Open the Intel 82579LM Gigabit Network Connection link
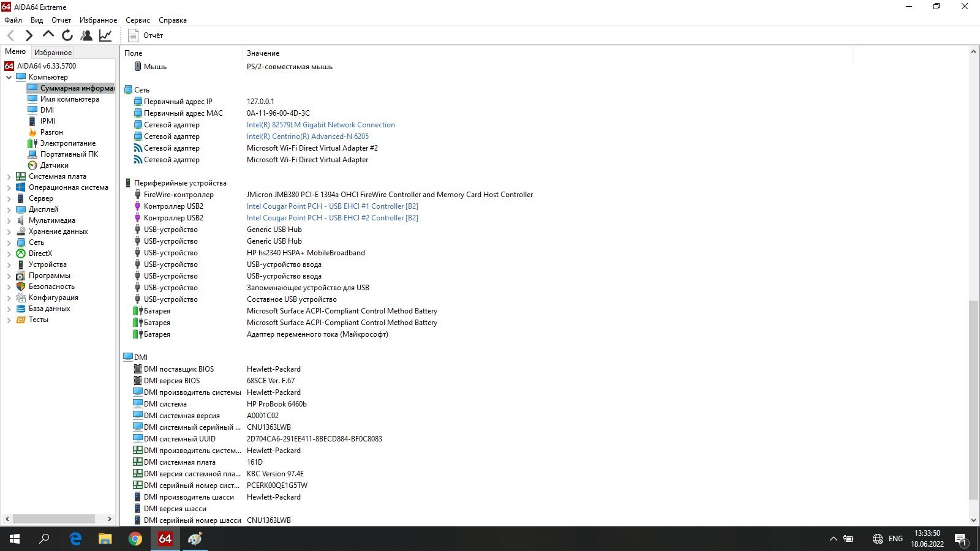 (x=321, y=125)
